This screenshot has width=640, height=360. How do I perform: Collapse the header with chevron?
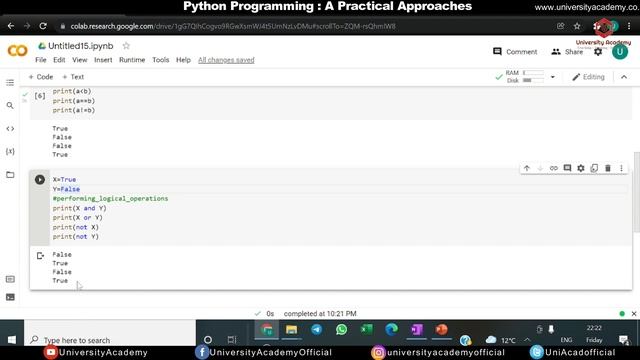(624, 77)
